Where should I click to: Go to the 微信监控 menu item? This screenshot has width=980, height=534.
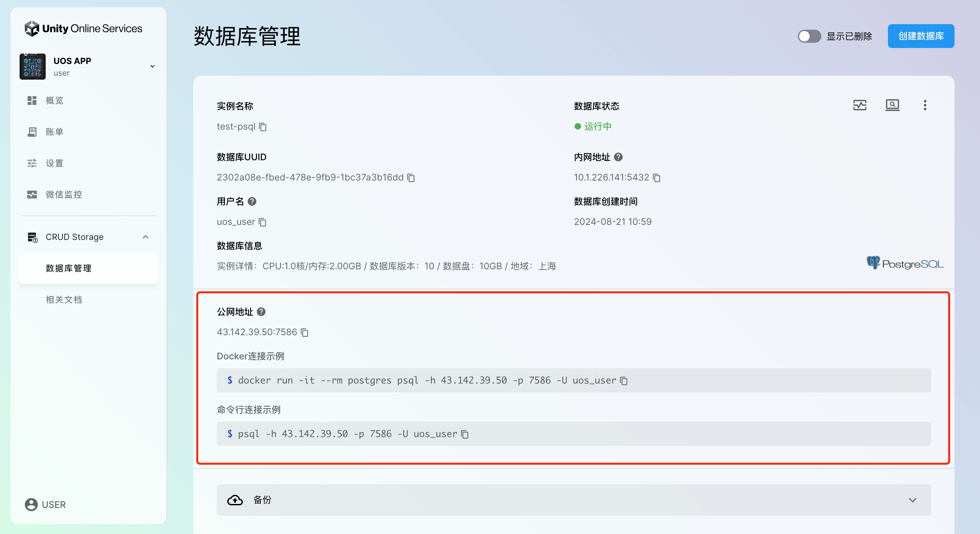[x=64, y=195]
